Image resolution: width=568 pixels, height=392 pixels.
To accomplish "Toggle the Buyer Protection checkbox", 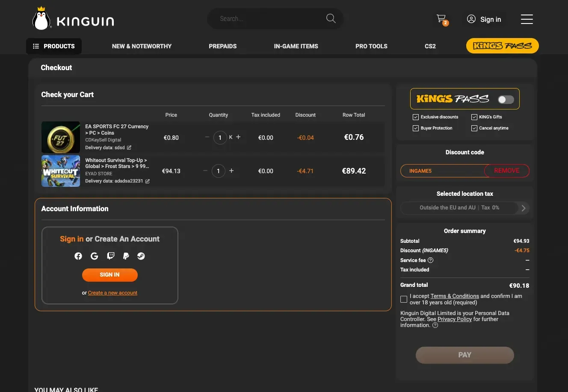I will coord(416,128).
